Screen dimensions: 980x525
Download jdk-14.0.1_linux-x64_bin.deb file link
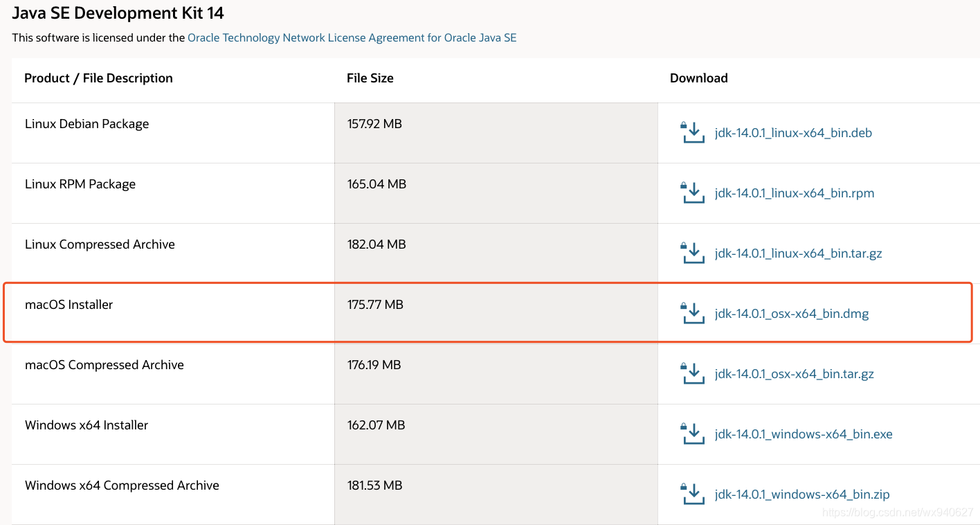coord(793,133)
